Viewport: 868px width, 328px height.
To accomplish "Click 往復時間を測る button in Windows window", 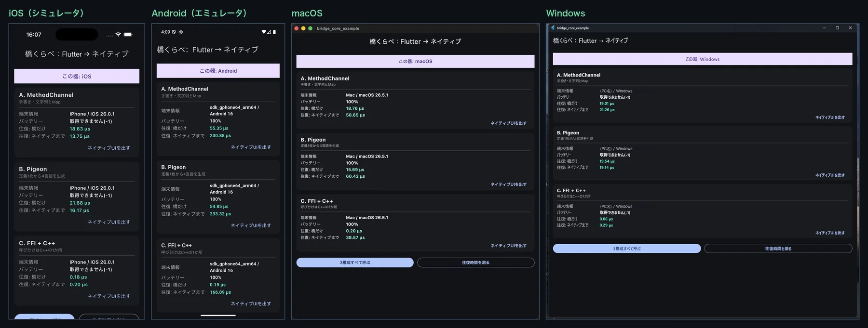I will (x=778, y=249).
